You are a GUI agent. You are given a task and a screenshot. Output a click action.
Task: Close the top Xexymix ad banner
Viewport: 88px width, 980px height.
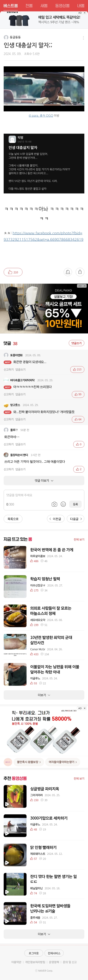[x=85, y=12]
